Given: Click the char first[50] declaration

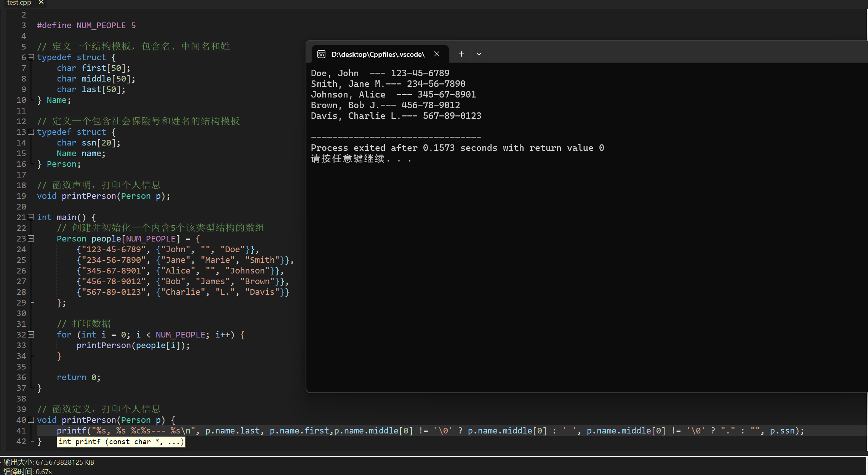Looking at the screenshot, I should point(94,68).
